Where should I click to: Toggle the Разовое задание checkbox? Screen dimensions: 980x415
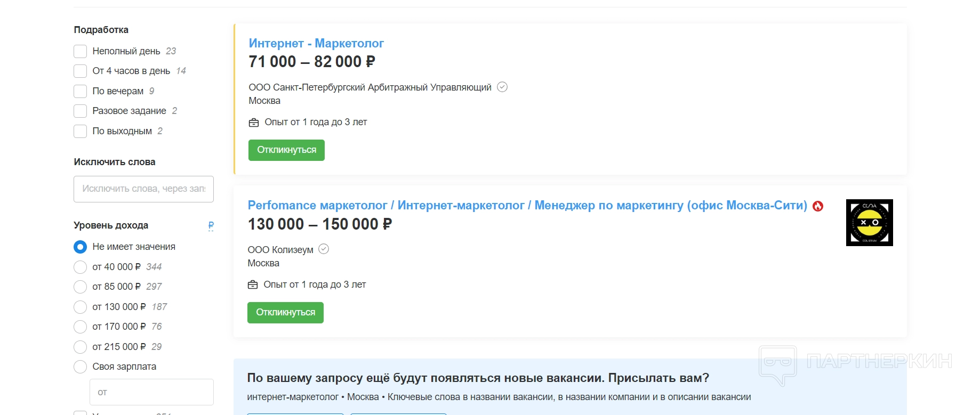pos(81,111)
